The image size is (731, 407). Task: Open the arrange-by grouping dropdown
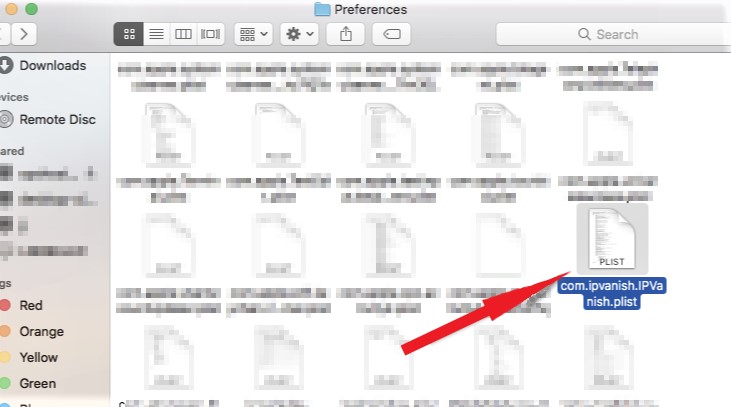point(253,34)
